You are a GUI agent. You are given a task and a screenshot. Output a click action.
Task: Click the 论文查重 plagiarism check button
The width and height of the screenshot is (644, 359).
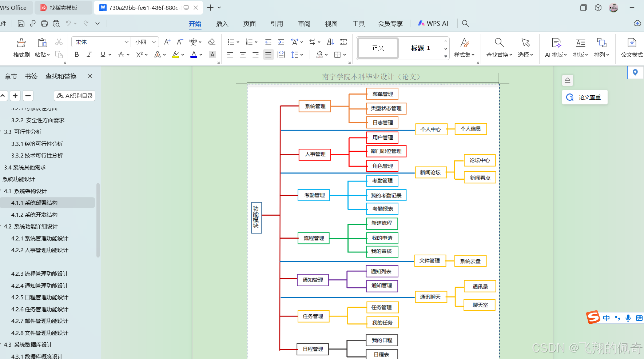(584, 97)
